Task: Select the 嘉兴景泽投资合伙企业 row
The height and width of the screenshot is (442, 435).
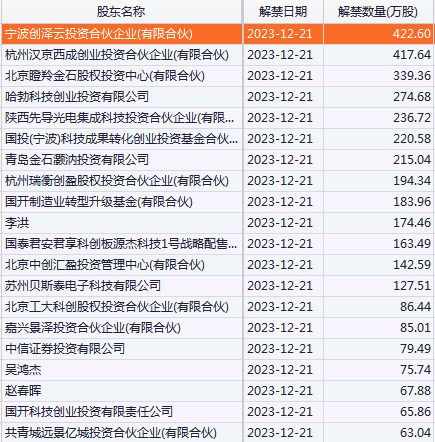Action: click(x=217, y=328)
